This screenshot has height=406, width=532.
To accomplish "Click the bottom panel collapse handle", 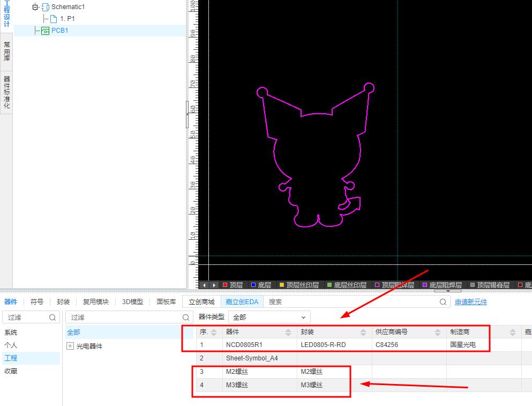I will point(447,291).
